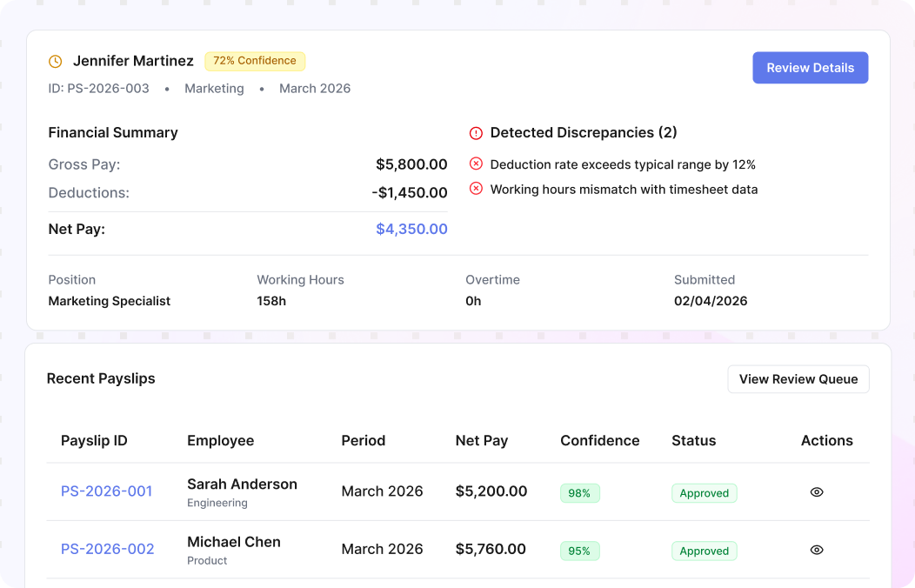Click the $5,760.00 net pay cell
Image resolution: width=915 pixels, height=588 pixels.
(x=491, y=549)
